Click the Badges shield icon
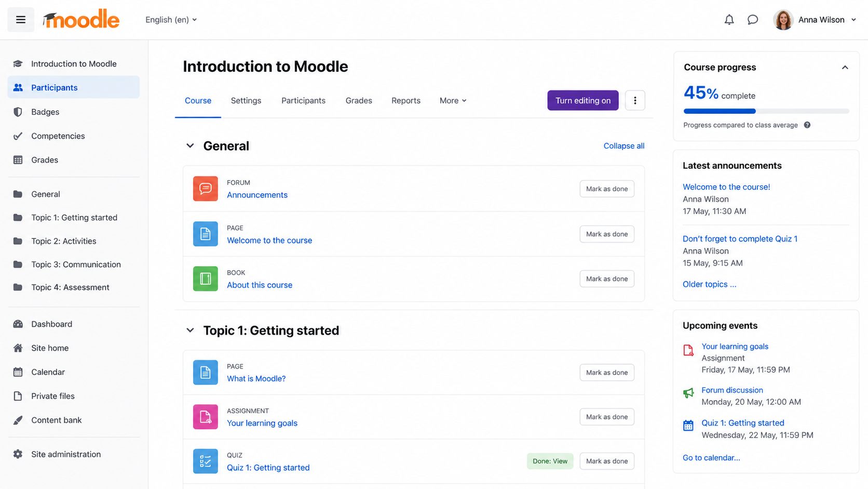The width and height of the screenshot is (868, 489). click(18, 112)
